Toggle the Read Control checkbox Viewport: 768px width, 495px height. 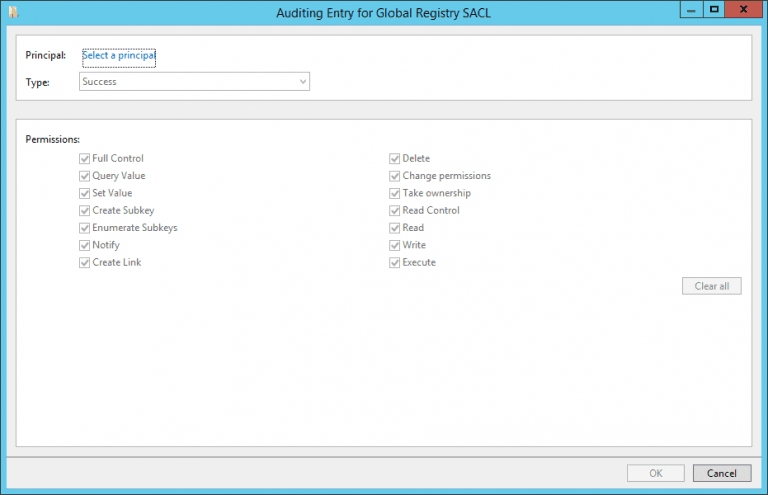tap(395, 211)
